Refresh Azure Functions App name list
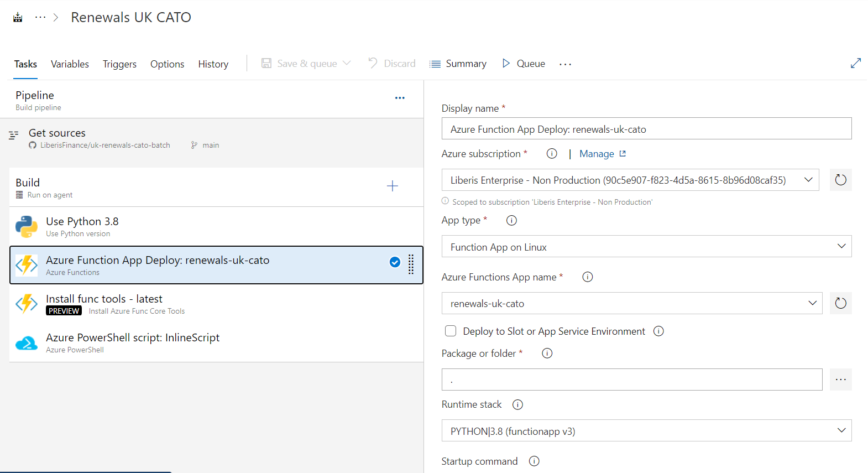Screen dimensions: 868x473 [x=840, y=303]
